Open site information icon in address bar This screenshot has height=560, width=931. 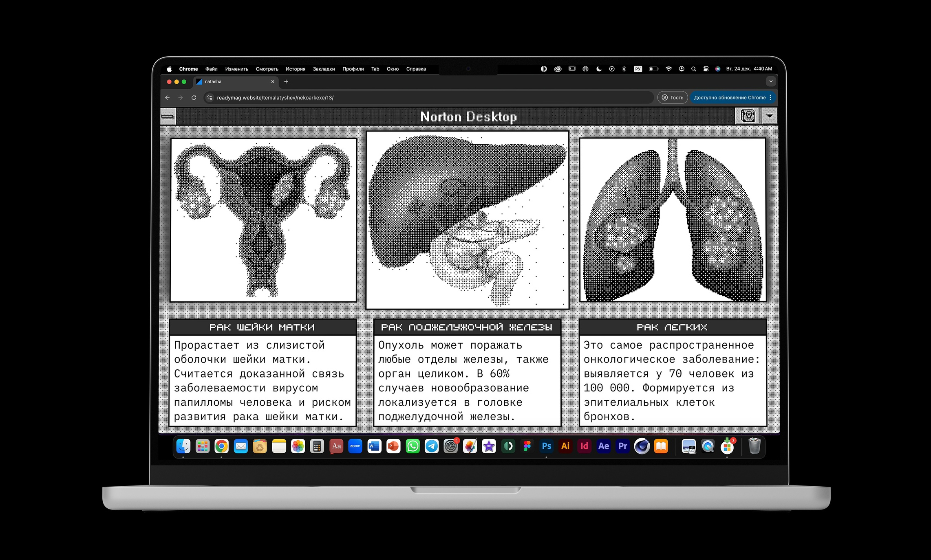(210, 98)
